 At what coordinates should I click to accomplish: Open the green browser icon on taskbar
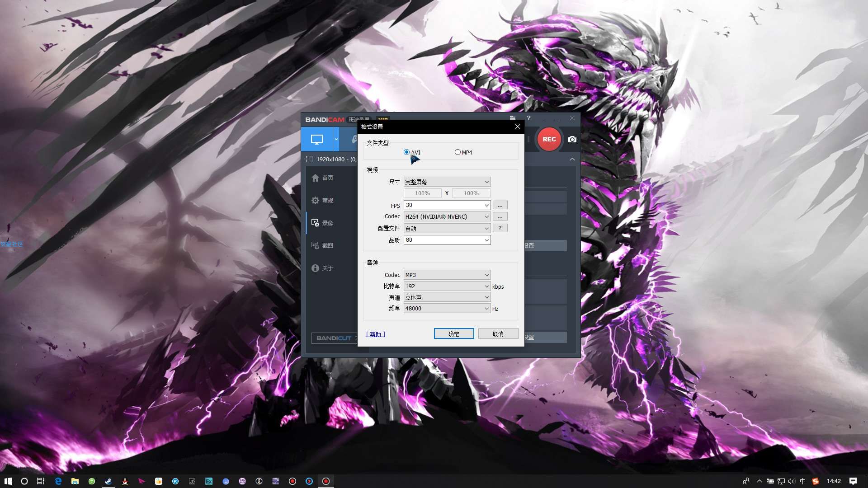(x=92, y=481)
